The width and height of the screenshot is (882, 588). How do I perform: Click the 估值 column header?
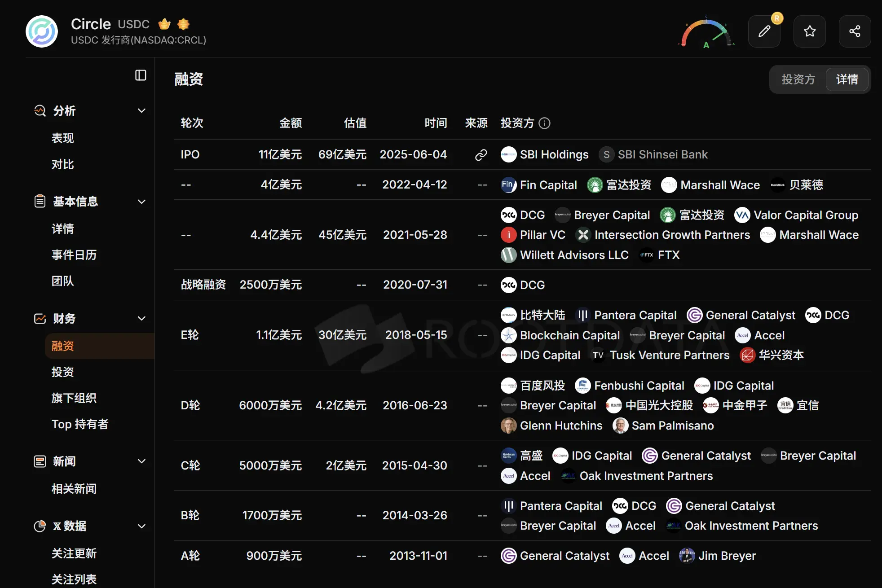[x=355, y=123]
